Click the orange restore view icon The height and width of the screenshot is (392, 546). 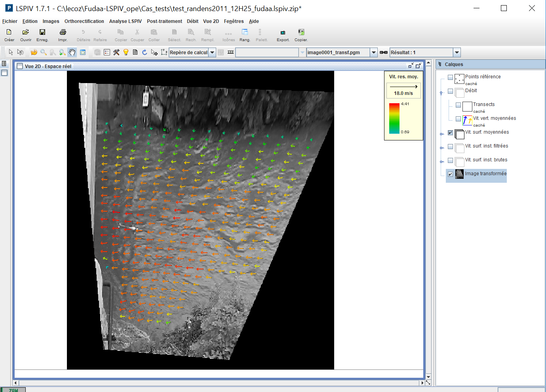(34, 52)
